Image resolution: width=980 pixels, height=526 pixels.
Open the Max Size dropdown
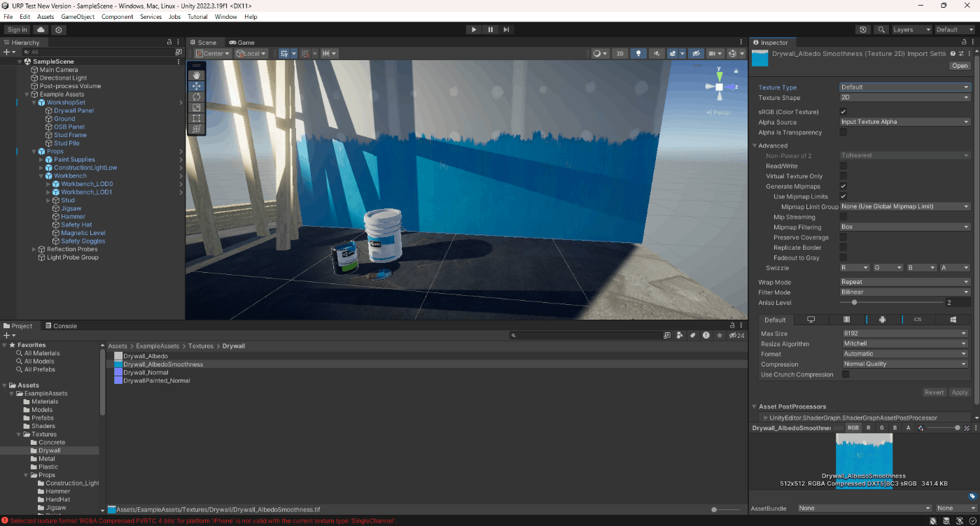point(905,334)
